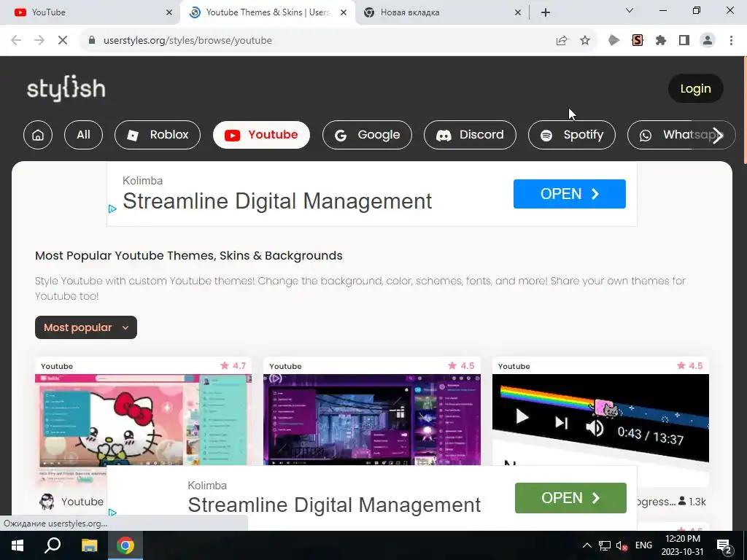The width and height of the screenshot is (747, 560).
Task: Click the Hello Kitty theme author avatar
Action: [x=47, y=502]
